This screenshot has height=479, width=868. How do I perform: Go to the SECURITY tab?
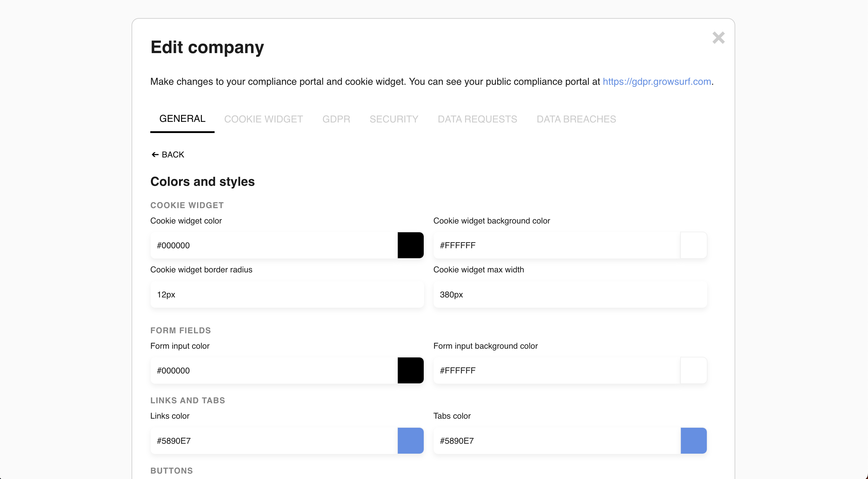(394, 119)
